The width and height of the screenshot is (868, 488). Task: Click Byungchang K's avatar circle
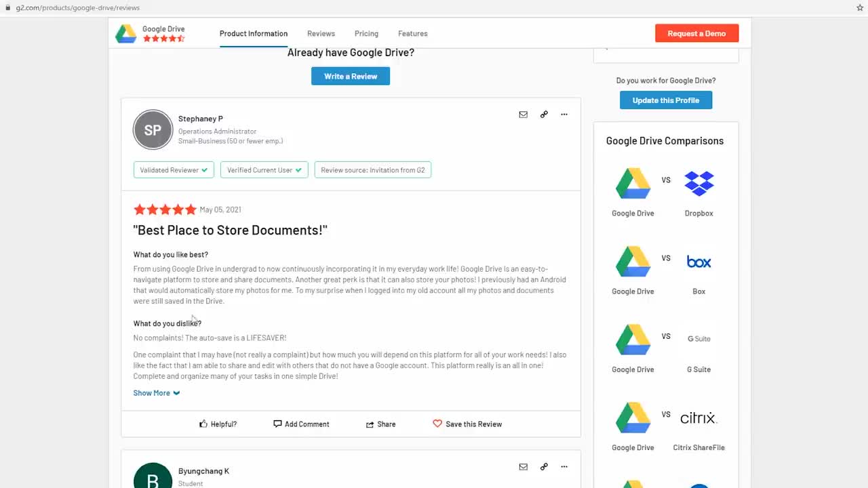click(x=153, y=476)
